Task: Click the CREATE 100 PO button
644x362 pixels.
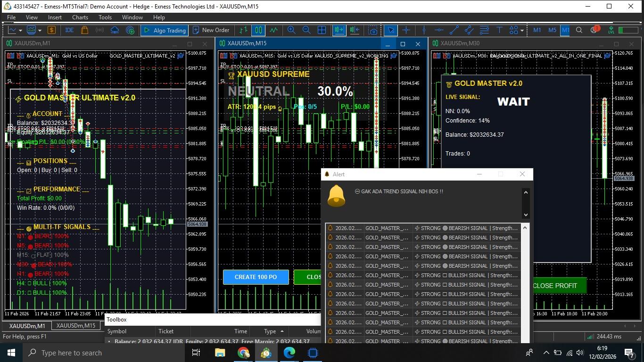Action: 256,277
